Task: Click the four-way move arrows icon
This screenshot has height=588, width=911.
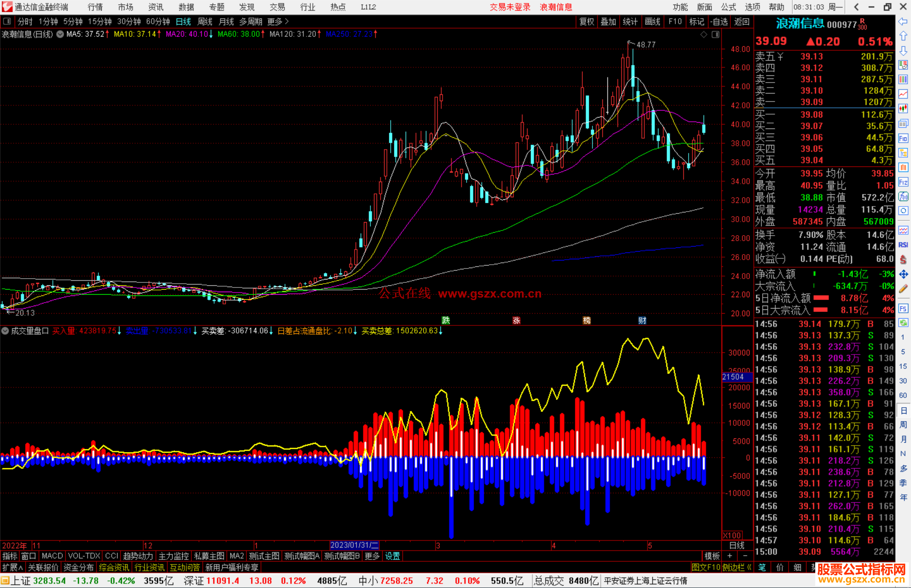Action: pos(903,274)
